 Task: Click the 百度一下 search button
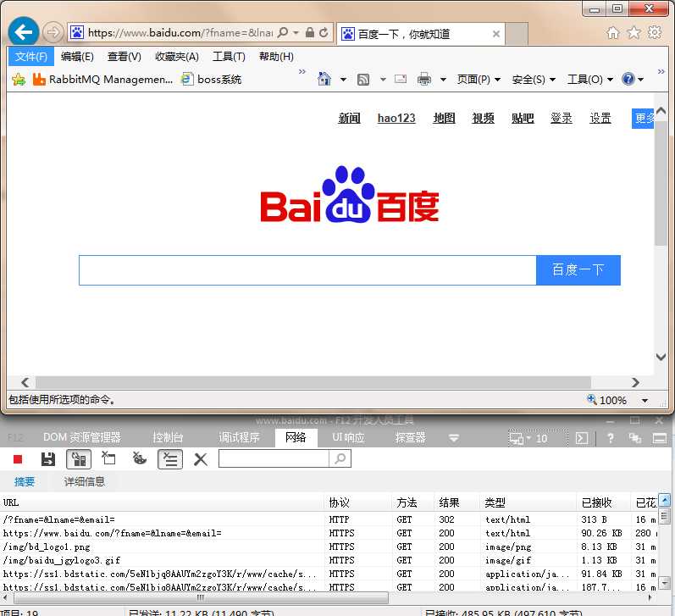click(x=578, y=270)
